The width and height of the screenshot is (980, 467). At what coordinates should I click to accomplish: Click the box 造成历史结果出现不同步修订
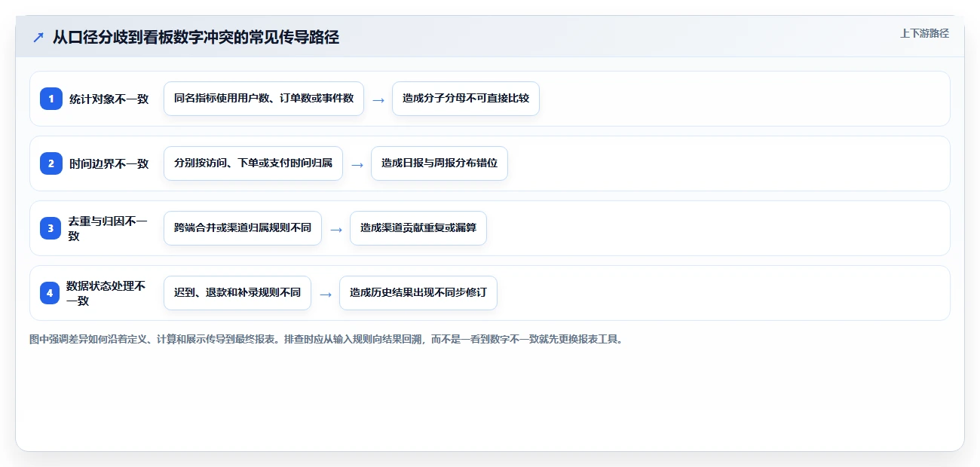(418, 293)
